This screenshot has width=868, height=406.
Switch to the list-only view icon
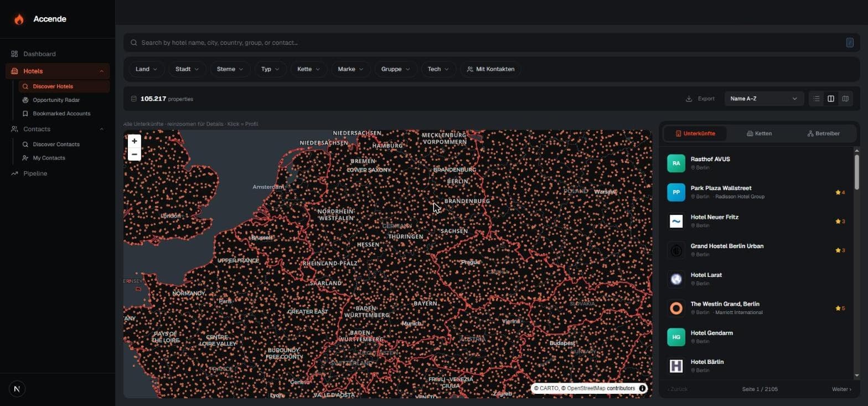[x=817, y=99]
